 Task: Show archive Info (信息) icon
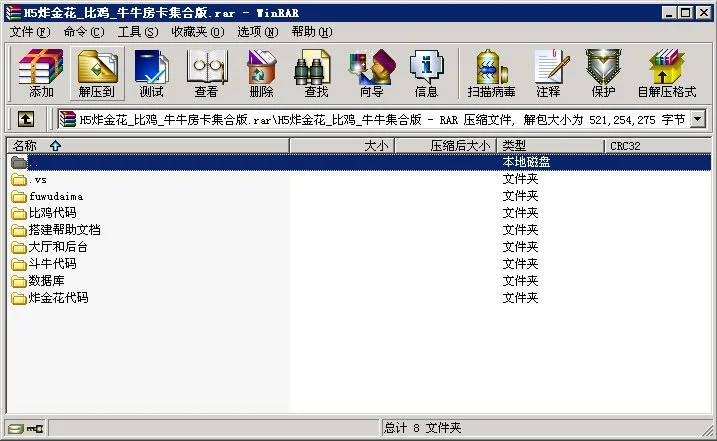426,74
